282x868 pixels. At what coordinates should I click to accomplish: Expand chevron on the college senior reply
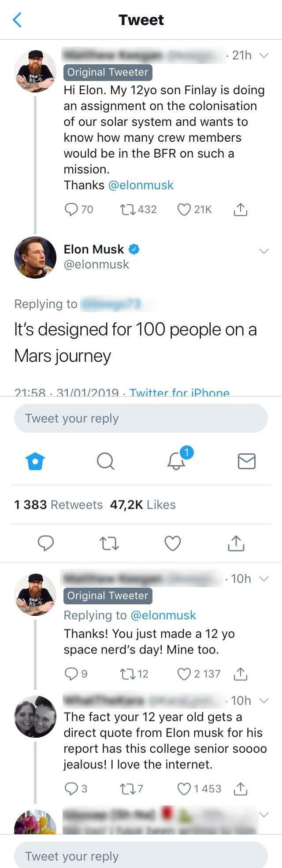tap(263, 700)
